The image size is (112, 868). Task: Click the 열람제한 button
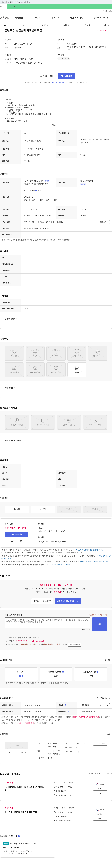tap(22, 752)
